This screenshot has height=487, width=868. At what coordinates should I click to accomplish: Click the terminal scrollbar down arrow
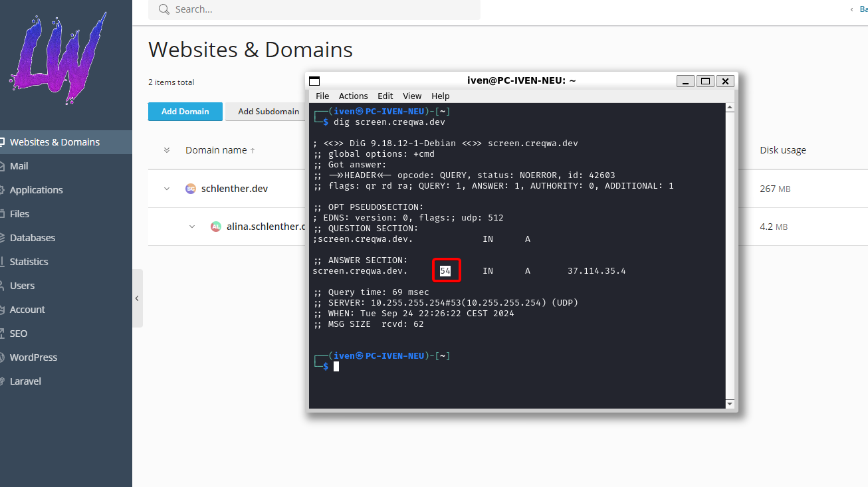click(x=730, y=403)
